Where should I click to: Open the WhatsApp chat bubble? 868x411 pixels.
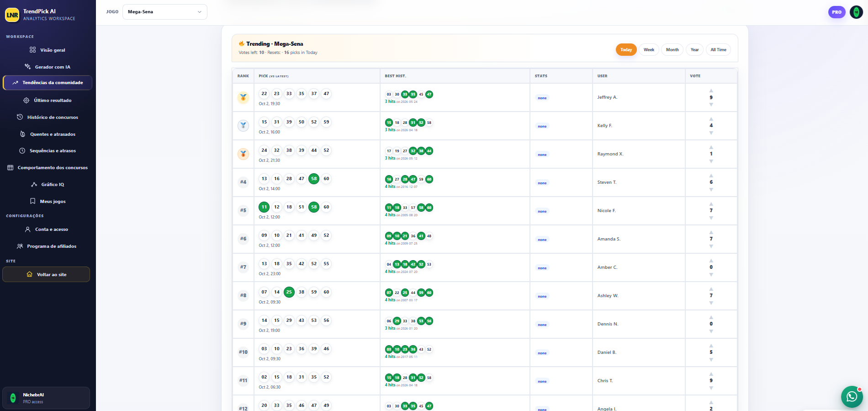coord(852,396)
